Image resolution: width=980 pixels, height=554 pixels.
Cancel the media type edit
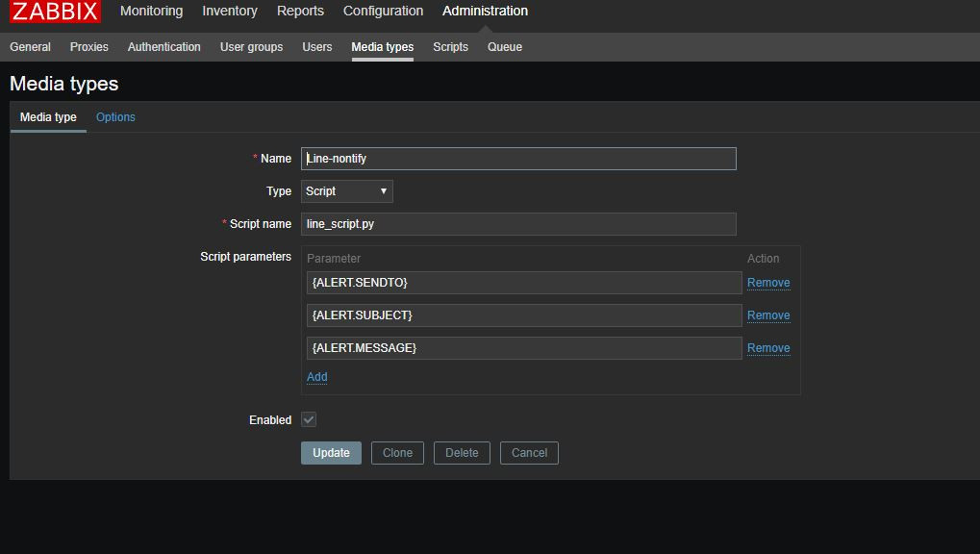529,453
